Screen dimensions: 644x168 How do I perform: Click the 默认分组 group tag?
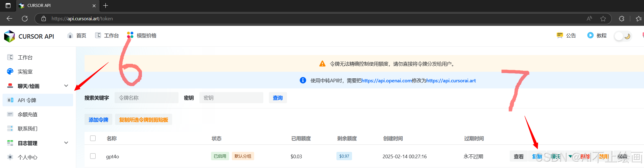pyautogui.click(x=243, y=156)
